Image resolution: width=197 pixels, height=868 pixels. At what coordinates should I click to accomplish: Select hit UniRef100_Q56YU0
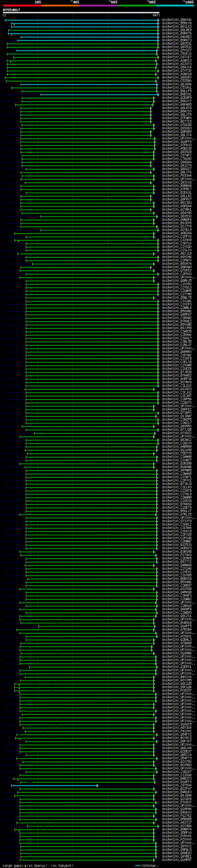point(177,20)
